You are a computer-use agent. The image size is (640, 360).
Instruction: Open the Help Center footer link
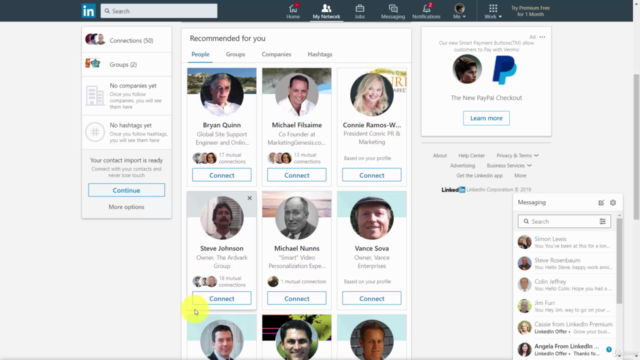[471, 156]
